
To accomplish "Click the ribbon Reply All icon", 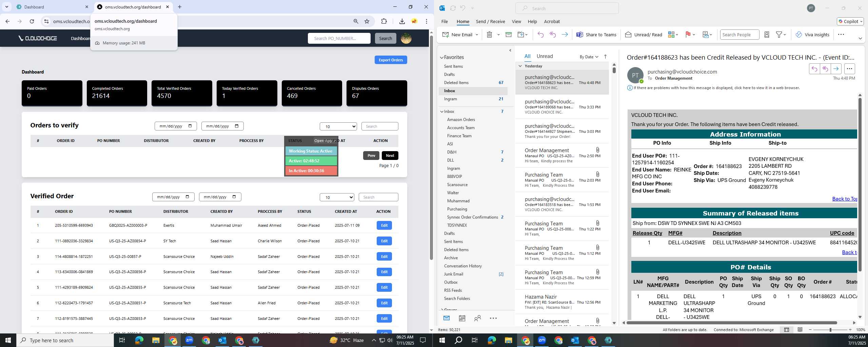I will pyautogui.click(x=553, y=35).
